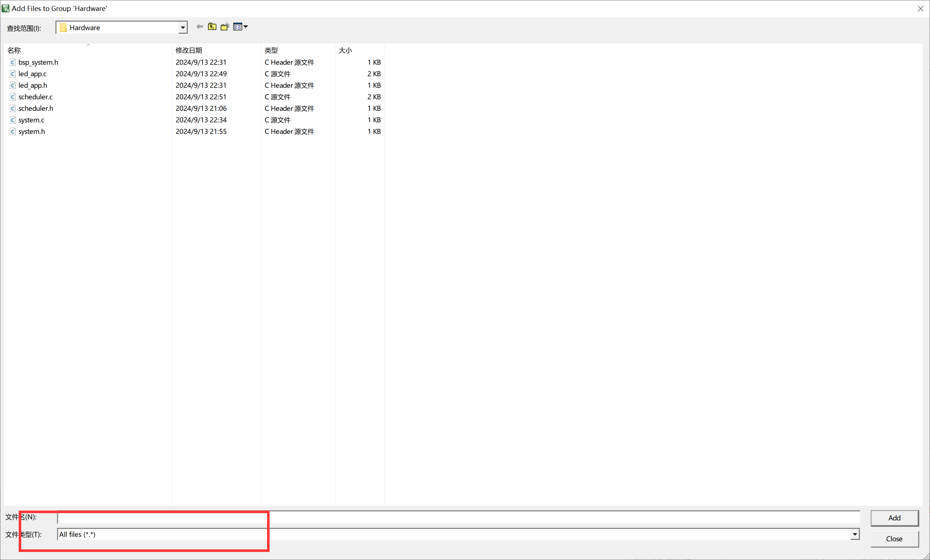The width and height of the screenshot is (930, 560).
Task: Open the file type All files dropdown
Action: 855,534
